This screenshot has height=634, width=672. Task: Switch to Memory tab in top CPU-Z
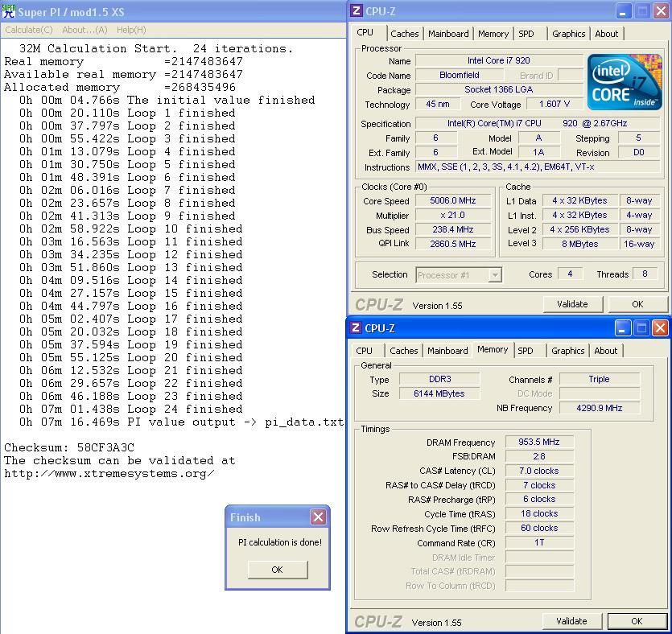(x=493, y=34)
